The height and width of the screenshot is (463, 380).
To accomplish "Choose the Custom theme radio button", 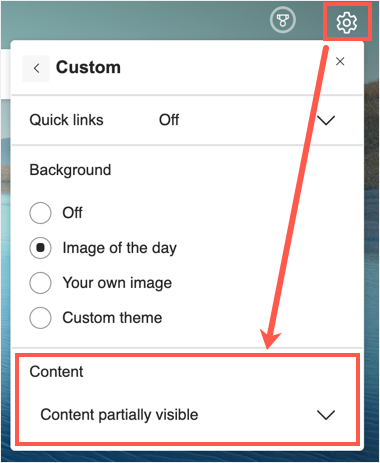I will (40, 318).
